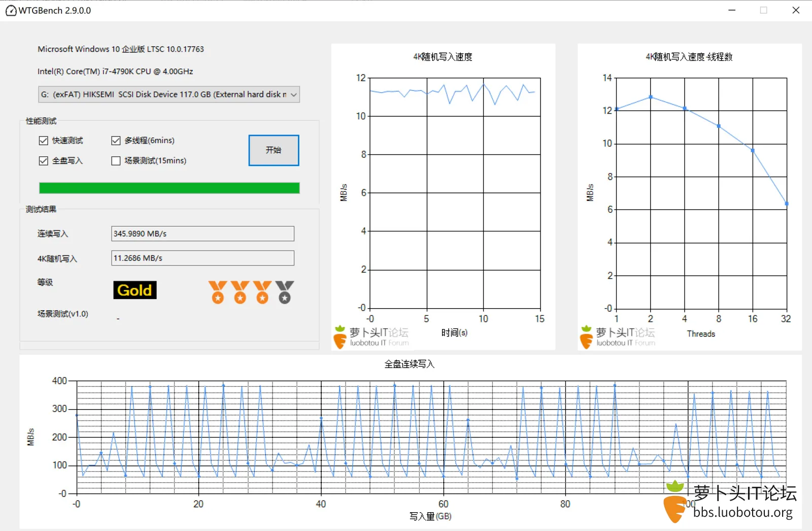Screen dimensions: 812x531
Task: Click the 4K随机写入速度-线程数 chart title
Action: 689,57
